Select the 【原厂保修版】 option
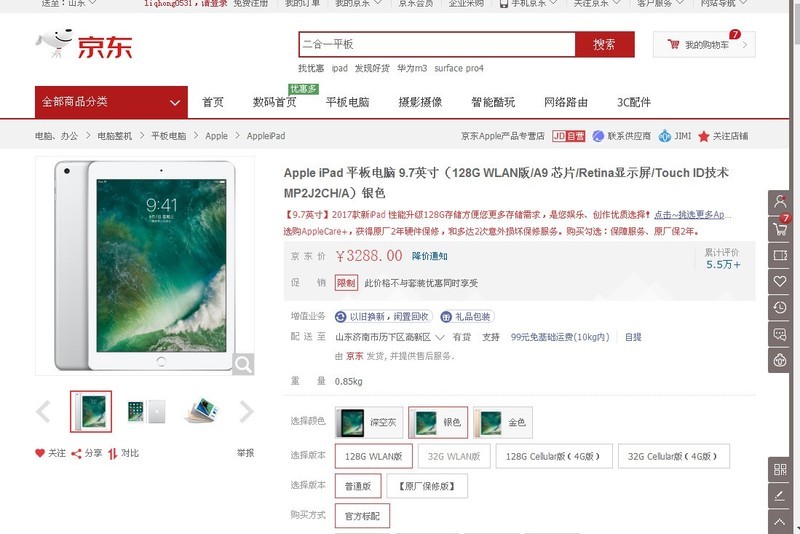Image resolution: width=800 pixels, height=534 pixels. coord(427,486)
